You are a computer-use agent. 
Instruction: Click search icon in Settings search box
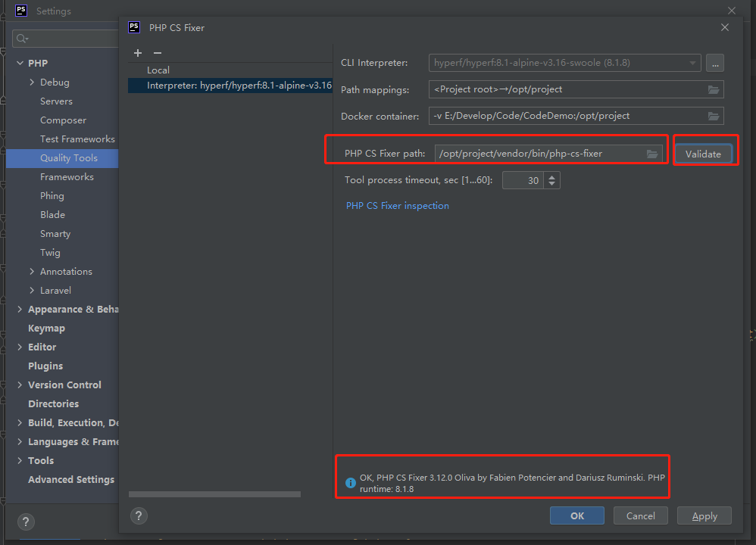22,39
